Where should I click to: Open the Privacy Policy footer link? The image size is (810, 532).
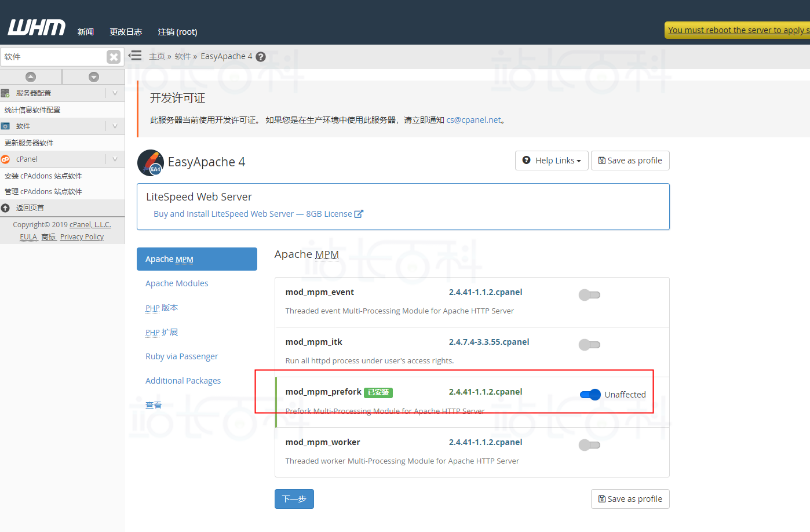tap(82, 237)
